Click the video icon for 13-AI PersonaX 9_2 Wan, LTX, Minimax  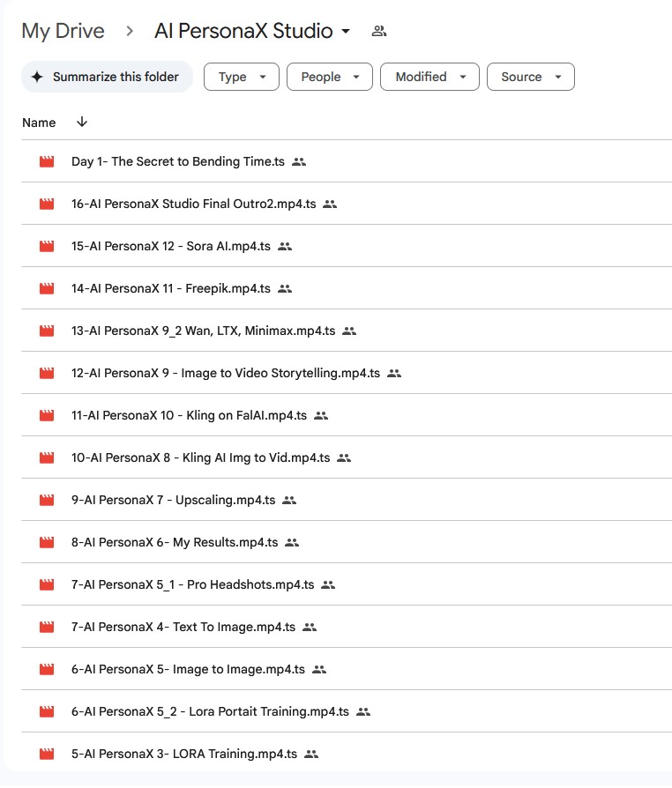(47, 331)
